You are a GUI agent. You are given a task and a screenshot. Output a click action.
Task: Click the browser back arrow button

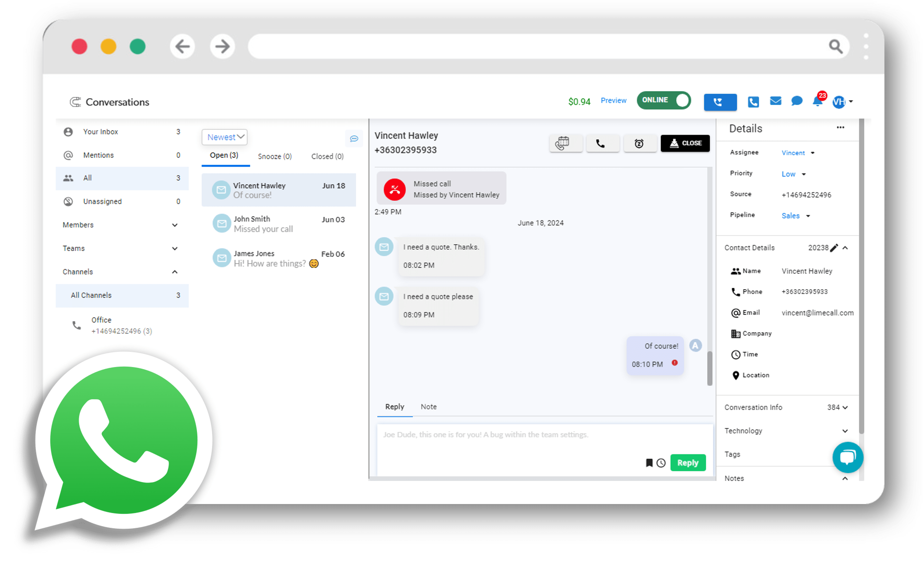[x=182, y=47]
